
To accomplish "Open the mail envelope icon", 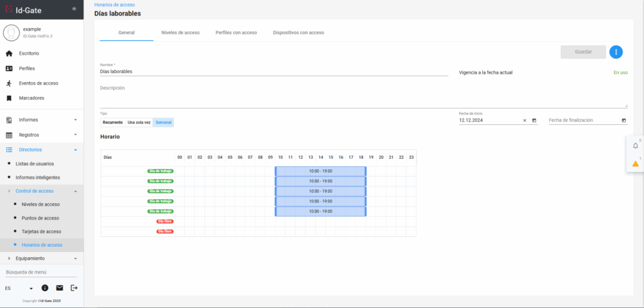I will click(x=59, y=288).
